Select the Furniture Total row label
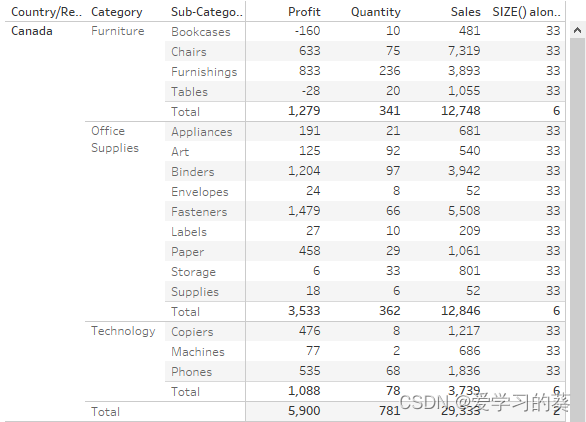 coord(185,112)
